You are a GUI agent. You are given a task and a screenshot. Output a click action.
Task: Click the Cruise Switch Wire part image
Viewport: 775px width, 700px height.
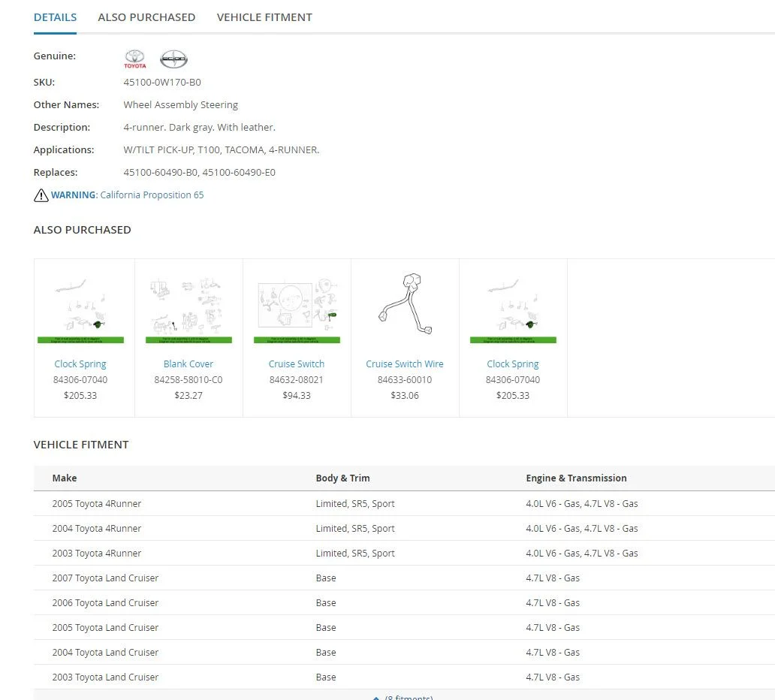pos(406,304)
